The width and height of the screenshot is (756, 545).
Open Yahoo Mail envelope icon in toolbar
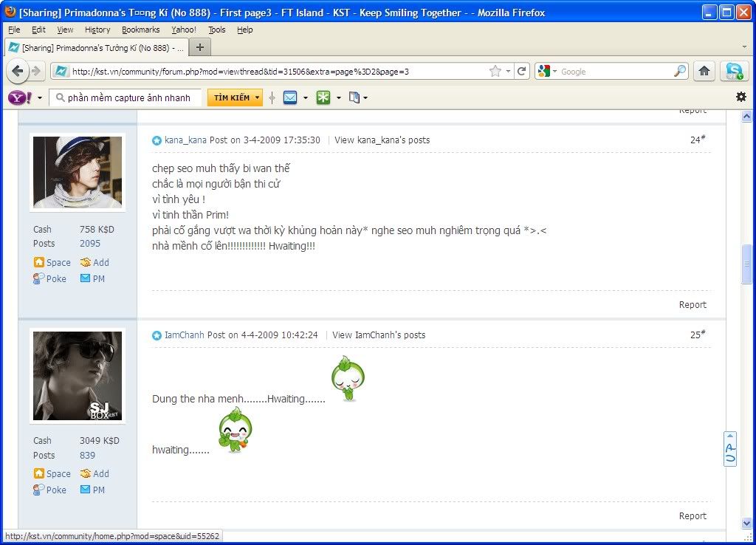click(290, 98)
